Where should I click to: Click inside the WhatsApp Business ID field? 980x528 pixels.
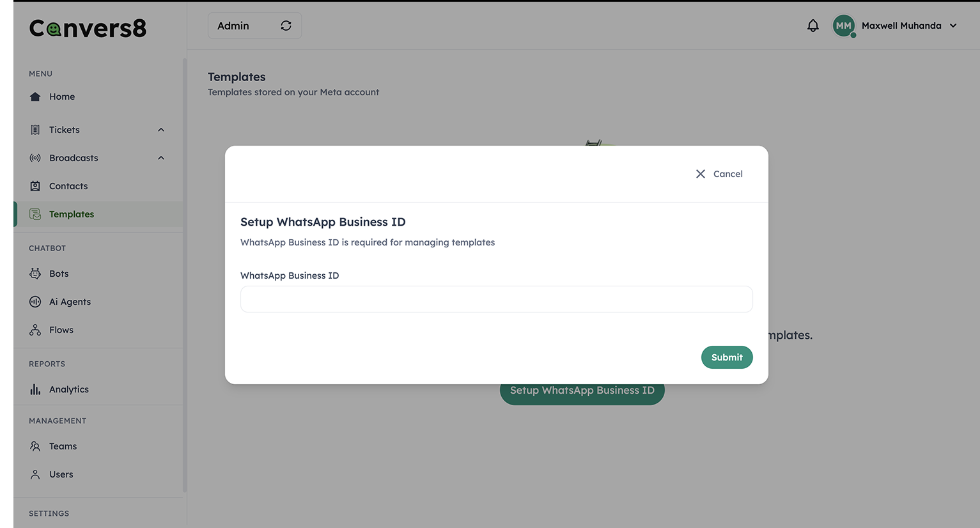click(496, 299)
